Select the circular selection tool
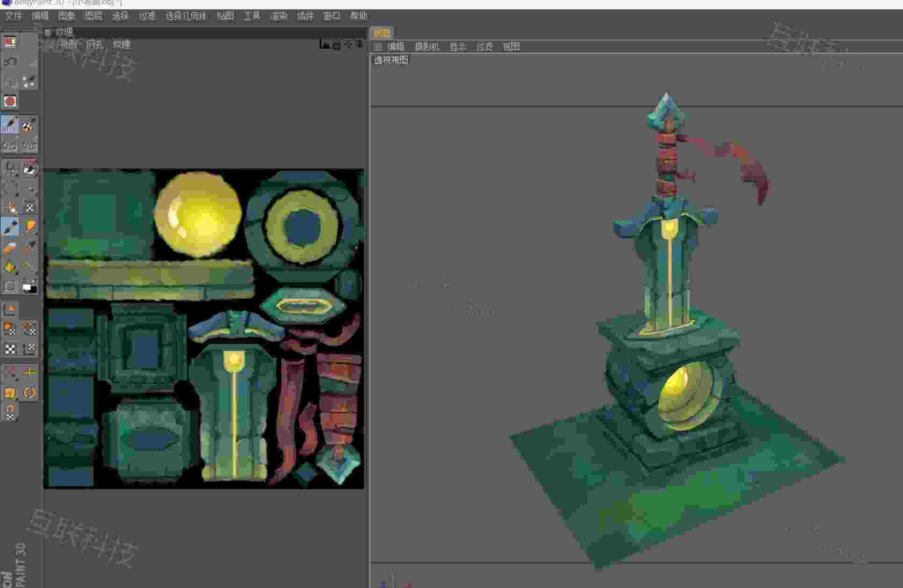Image resolution: width=903 pixels, height=588 pixels. [10, 188]
